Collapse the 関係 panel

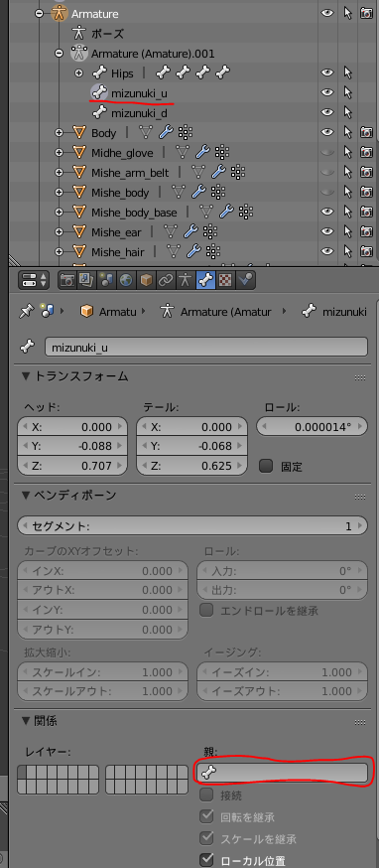pos(26,721)
